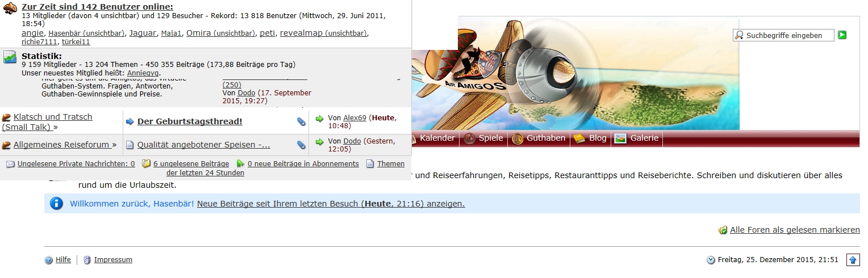Click the green arrow next to Alex69's post

[319, 118]
